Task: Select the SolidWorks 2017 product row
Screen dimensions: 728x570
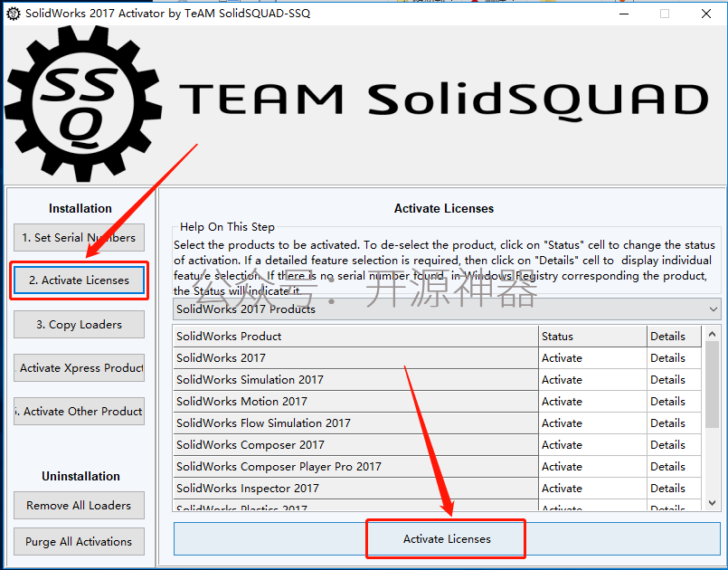Action: pyautogui.click(x=355, y=358)
